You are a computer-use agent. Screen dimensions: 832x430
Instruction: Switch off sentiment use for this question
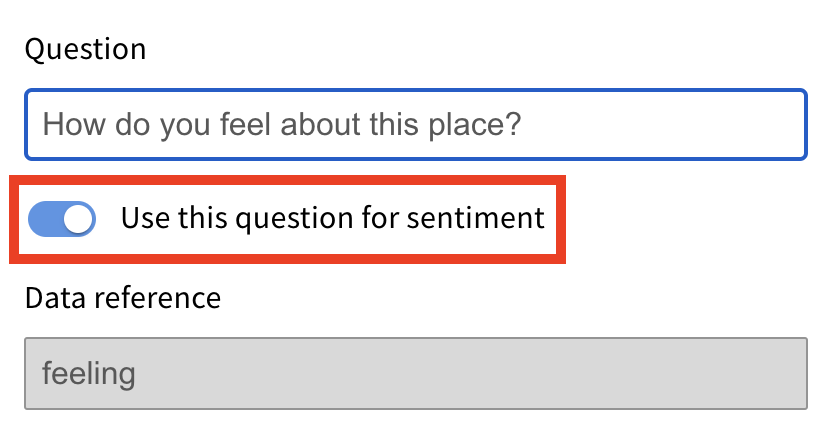pos(62,218)
